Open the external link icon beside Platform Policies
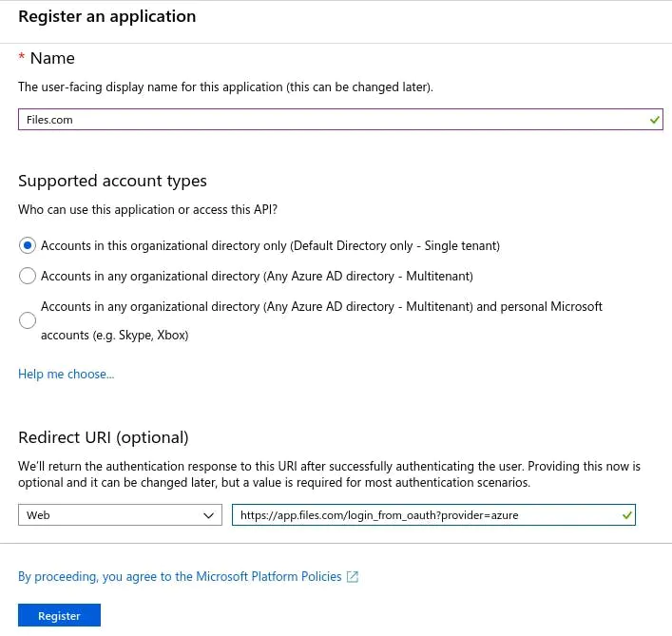672x636 pixels. tap(353, 577)
